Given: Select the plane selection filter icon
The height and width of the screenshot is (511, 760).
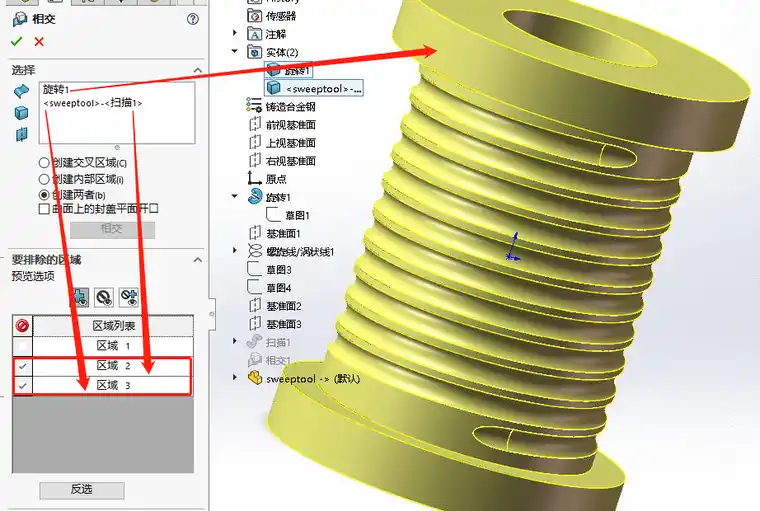Looking at the screenshot, I should pos(21,134).
